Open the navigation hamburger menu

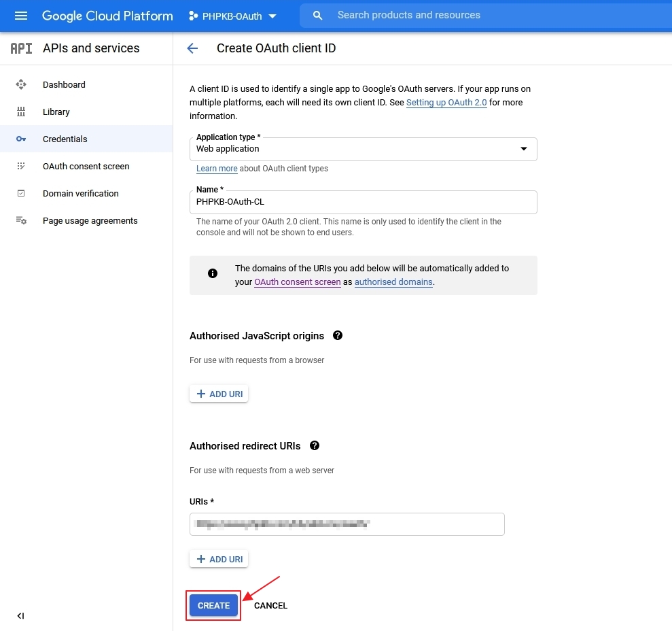tap(21, 16)
